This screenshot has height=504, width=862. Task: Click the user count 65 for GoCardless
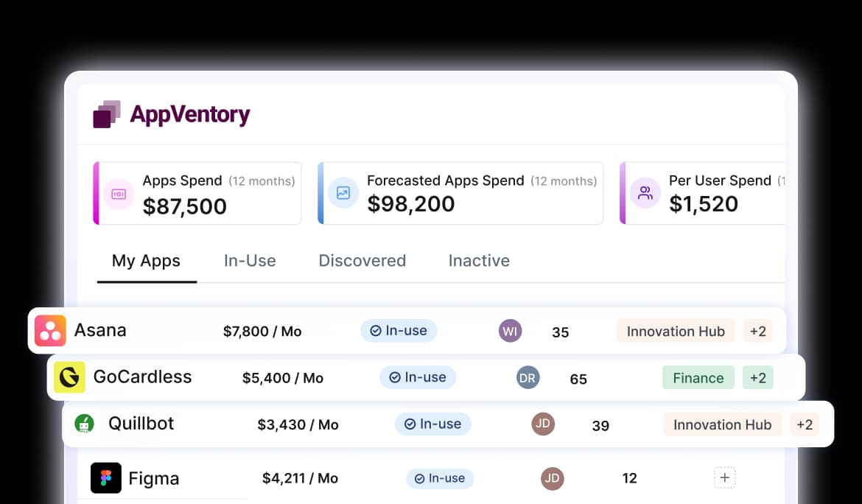point(578,379)
